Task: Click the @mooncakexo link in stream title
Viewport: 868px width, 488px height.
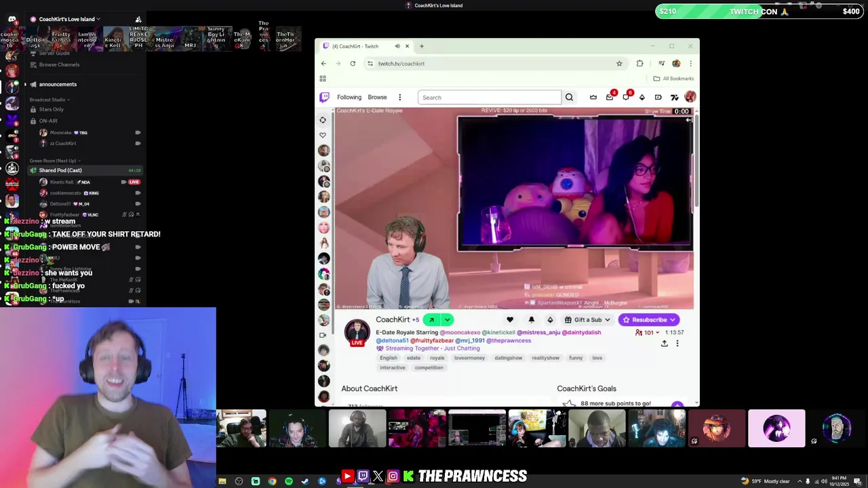Action: 460,333
